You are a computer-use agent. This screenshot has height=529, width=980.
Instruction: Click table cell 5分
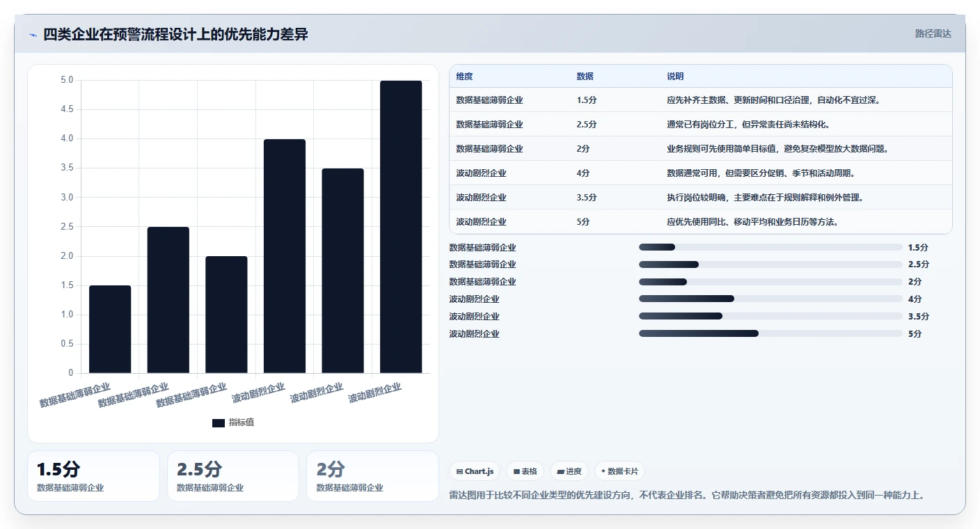pos(583,222)
